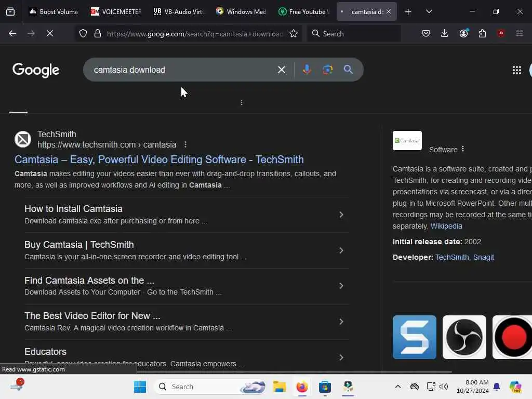
Task: Open File Explorer from the taskbar
Action: [x=279, y=387]
